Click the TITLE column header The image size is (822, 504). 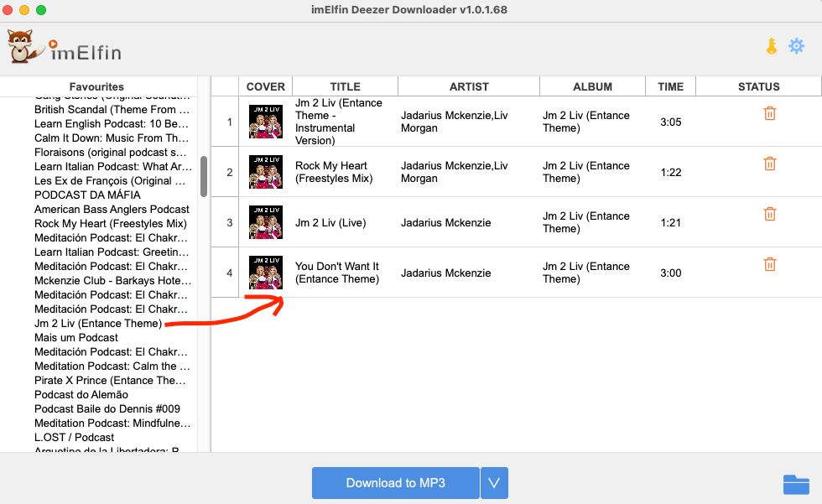pos(345,86)
